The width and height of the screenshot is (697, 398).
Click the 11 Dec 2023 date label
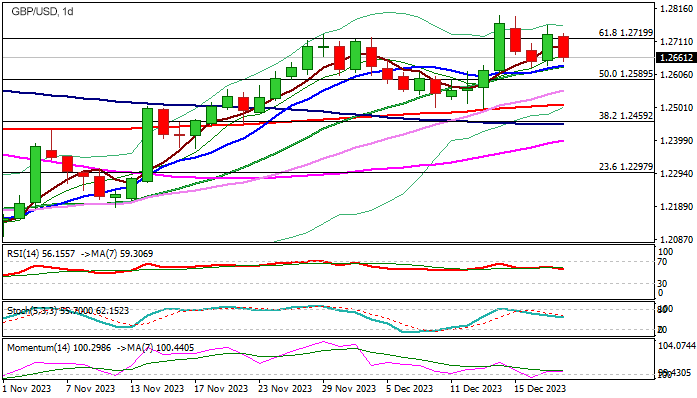(x=477, y=389)
